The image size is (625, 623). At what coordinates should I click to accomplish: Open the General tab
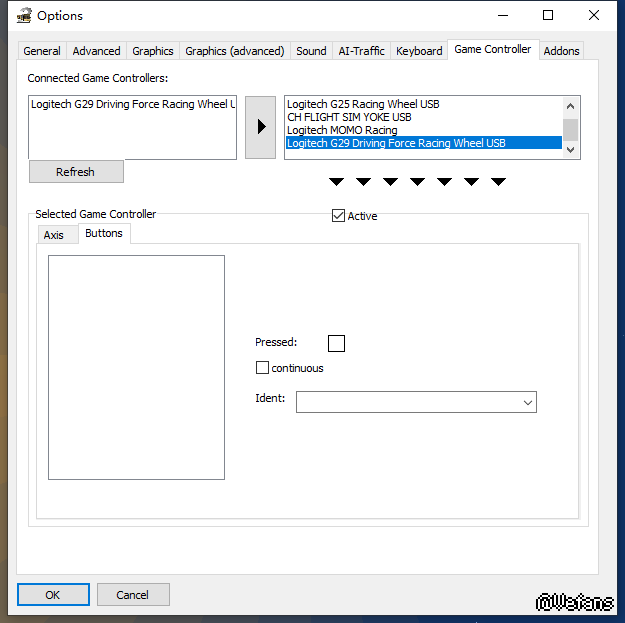[x=42, y=51]
